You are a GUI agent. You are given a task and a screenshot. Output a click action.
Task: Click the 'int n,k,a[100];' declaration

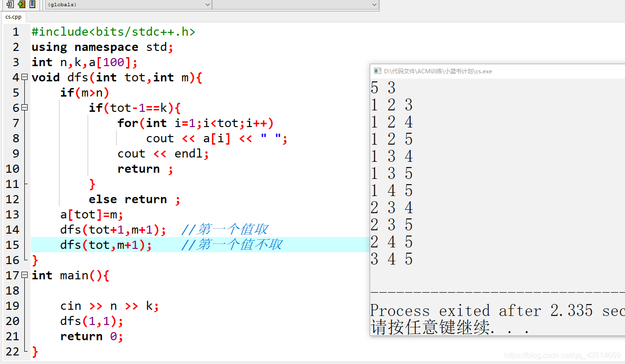pos(85,62)
